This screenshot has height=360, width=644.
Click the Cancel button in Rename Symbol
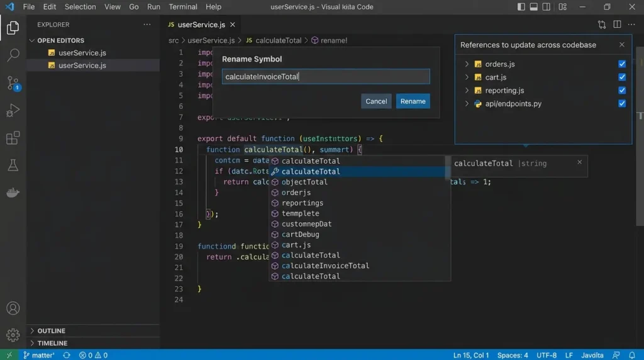coord(376,101)
